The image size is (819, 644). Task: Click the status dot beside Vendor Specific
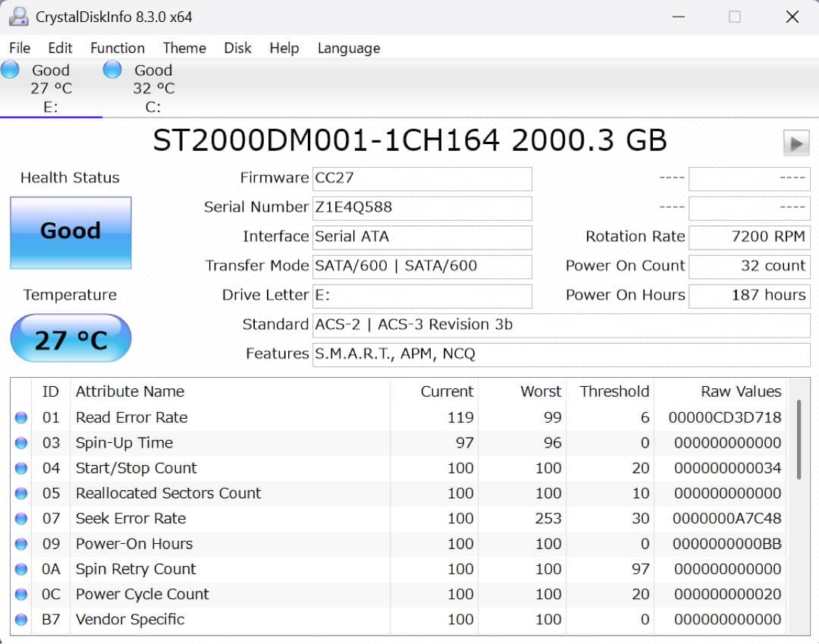point(20,619)
